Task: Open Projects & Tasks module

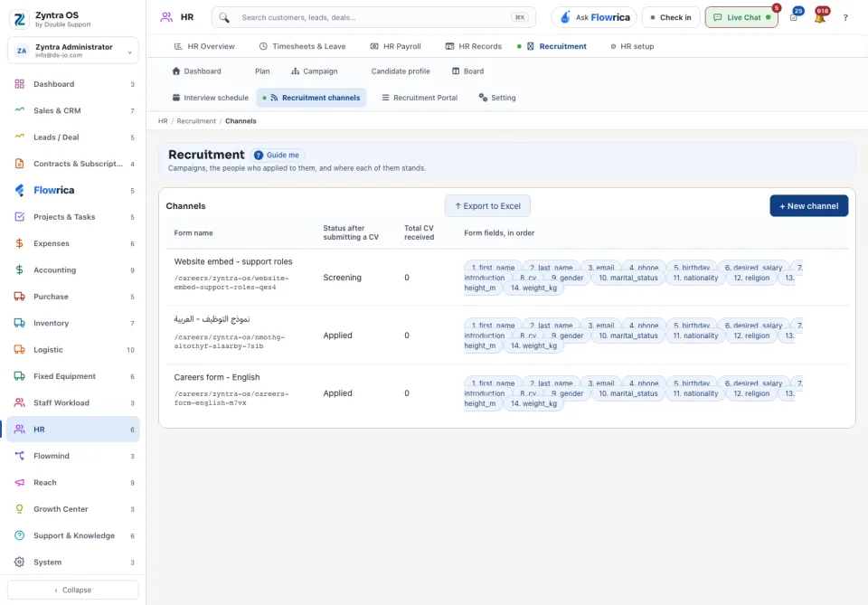Action: tap(72, 217)
